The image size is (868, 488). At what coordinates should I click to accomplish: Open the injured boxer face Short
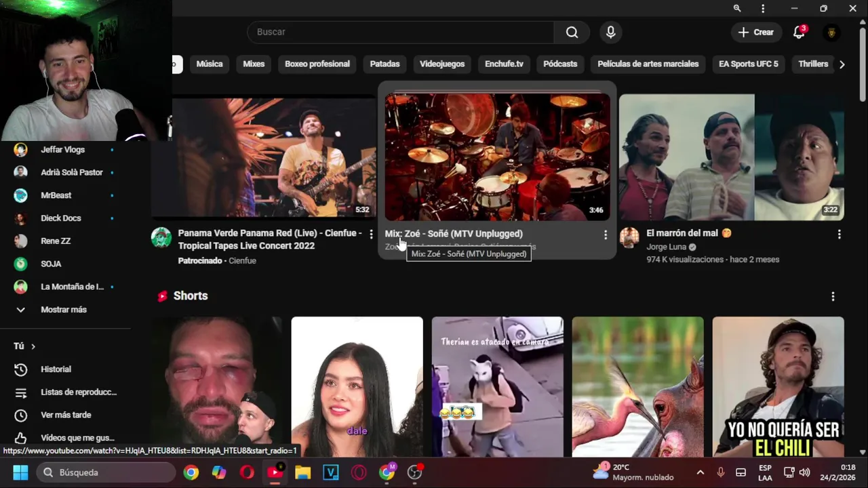(x=216, y=386)
